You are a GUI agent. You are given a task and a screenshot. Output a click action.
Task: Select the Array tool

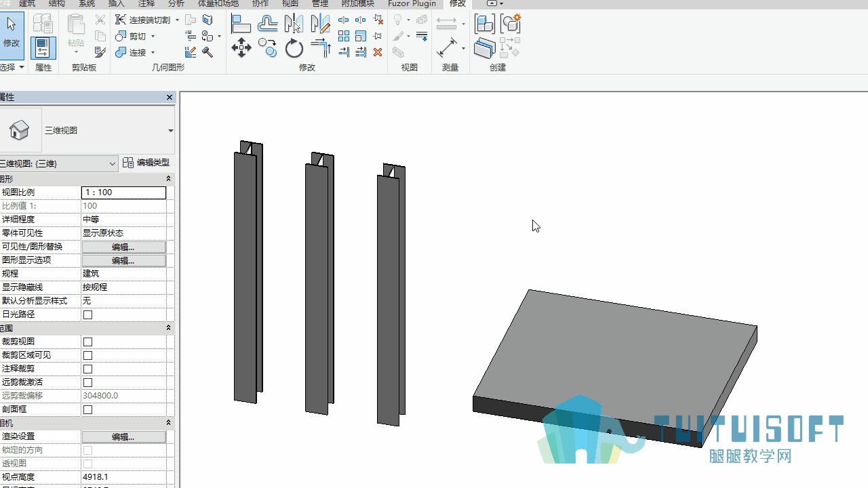[x=344, y=36]
